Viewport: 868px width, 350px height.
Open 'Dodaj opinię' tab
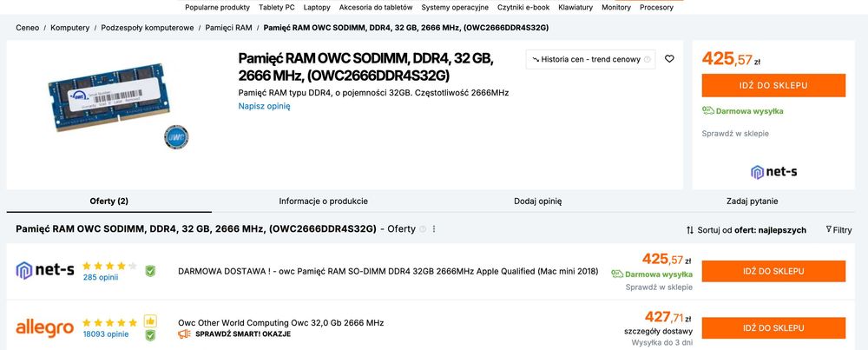[538, 201]
